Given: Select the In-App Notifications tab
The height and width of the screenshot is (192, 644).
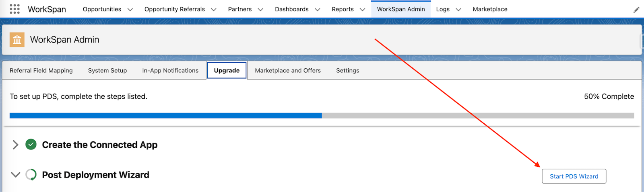Looking at the screenshot, I should (x=170, y=70).
